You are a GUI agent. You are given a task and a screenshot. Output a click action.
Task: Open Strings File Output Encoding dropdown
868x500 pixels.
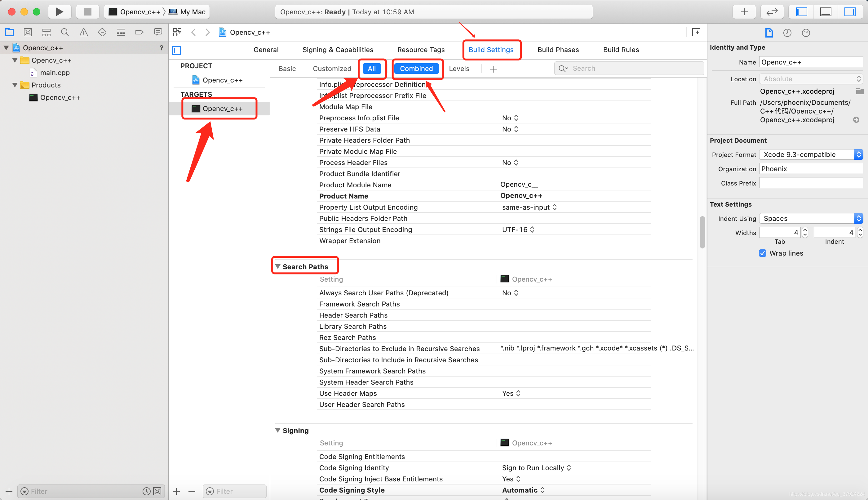pos(518,230)
